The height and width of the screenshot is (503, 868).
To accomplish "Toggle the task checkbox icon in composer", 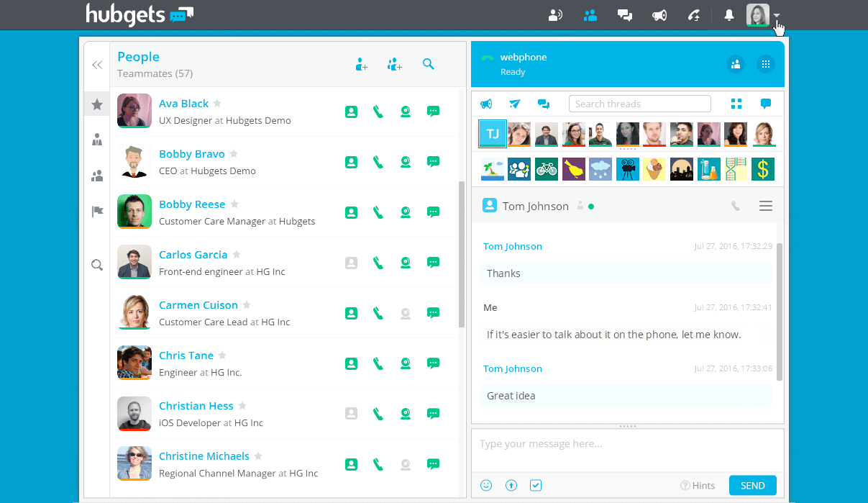I will (536, 486).
